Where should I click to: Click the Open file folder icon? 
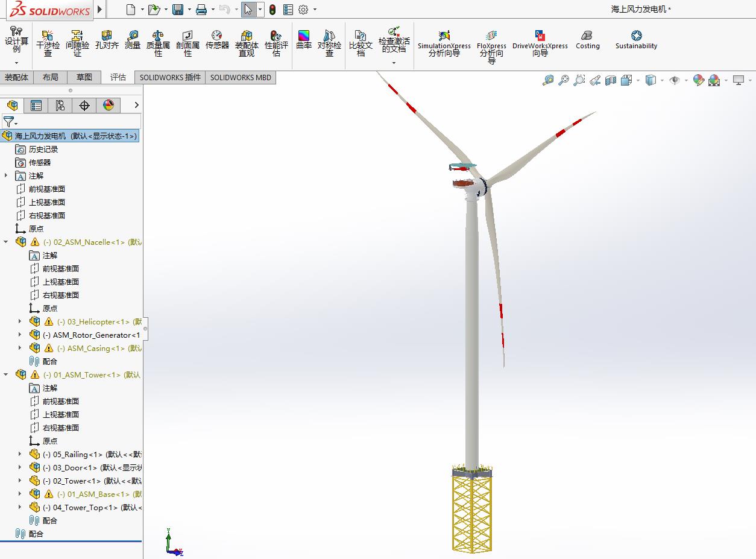click(154, 10)
